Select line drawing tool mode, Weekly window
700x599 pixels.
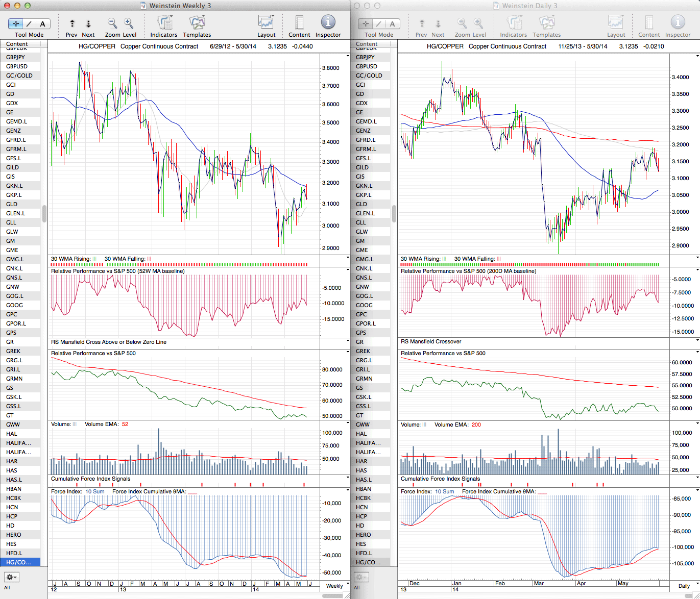(x=29, y=23)
